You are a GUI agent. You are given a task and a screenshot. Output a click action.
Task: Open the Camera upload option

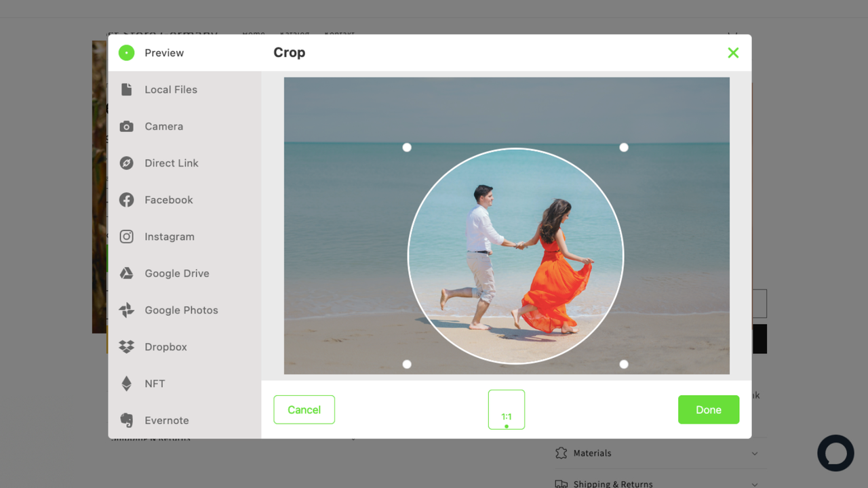(163, 126)
